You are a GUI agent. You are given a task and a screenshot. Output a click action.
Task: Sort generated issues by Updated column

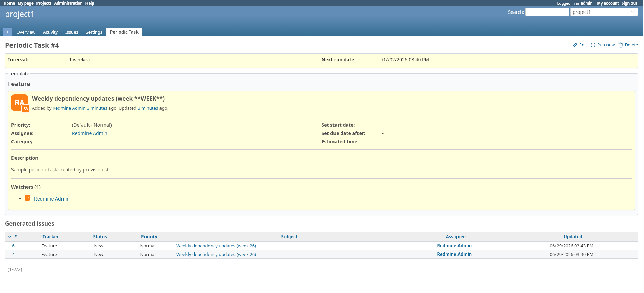point(573,237)
